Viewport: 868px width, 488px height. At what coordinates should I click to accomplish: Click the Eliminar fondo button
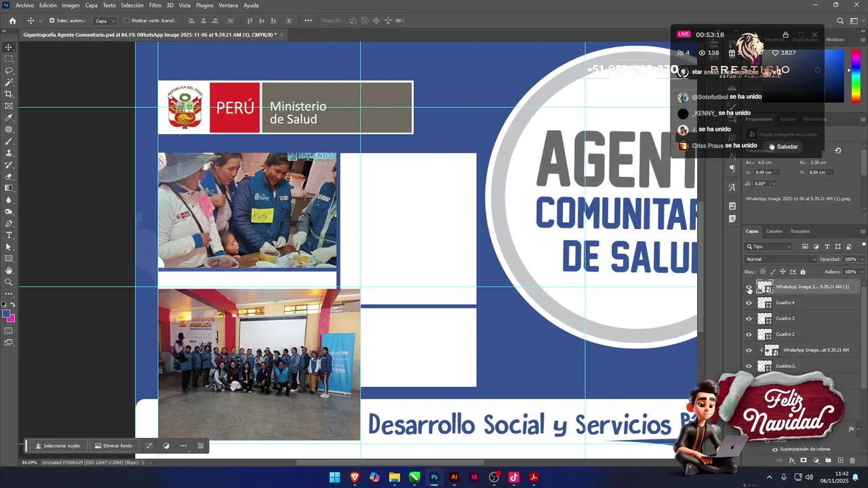[x=113, y=446]
